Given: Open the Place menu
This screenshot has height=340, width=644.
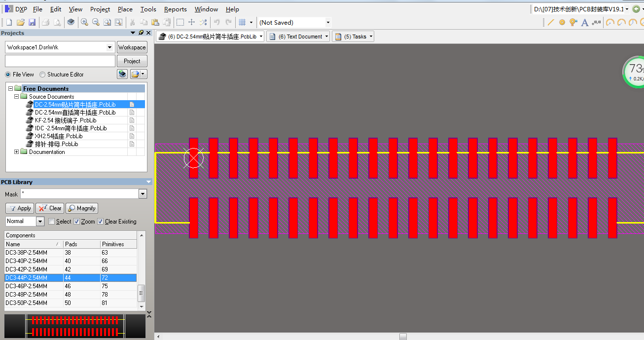Looking at the screenshot, I should [125, 9].
